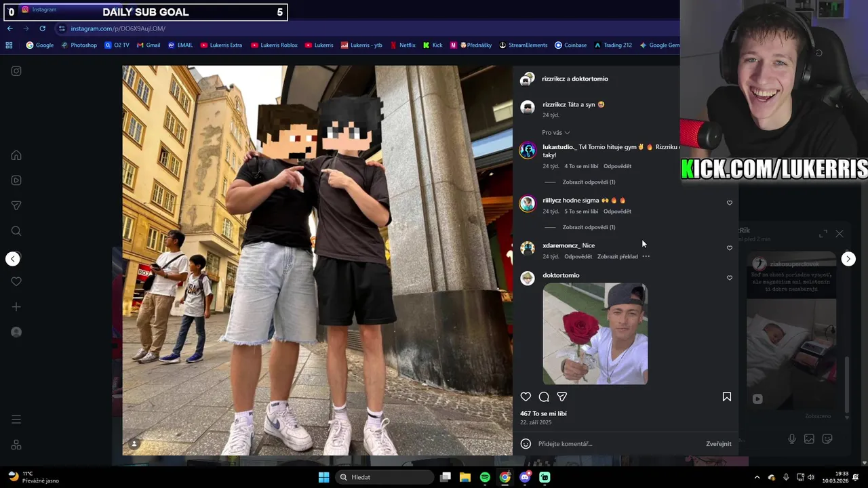Open site information icon in address bar
The width and height of the screenshot is (868, 488).
pos(61,28)
